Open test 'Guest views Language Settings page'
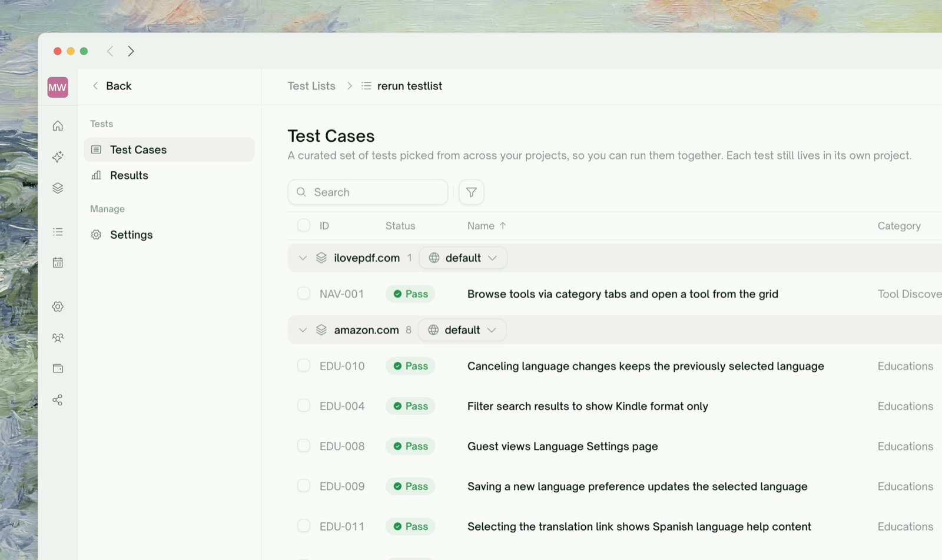 pyautogui.click(x=563, y=446)
